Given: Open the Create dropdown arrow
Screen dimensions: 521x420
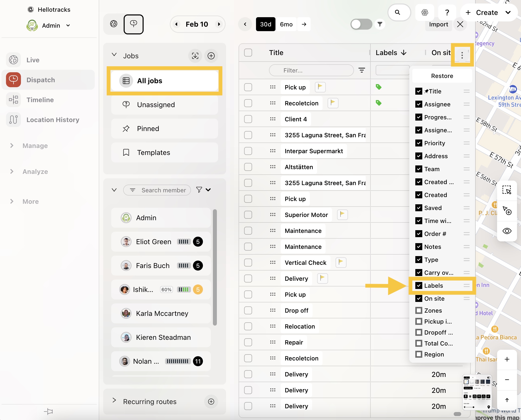Looking at the screenshot, I should 508,12.
